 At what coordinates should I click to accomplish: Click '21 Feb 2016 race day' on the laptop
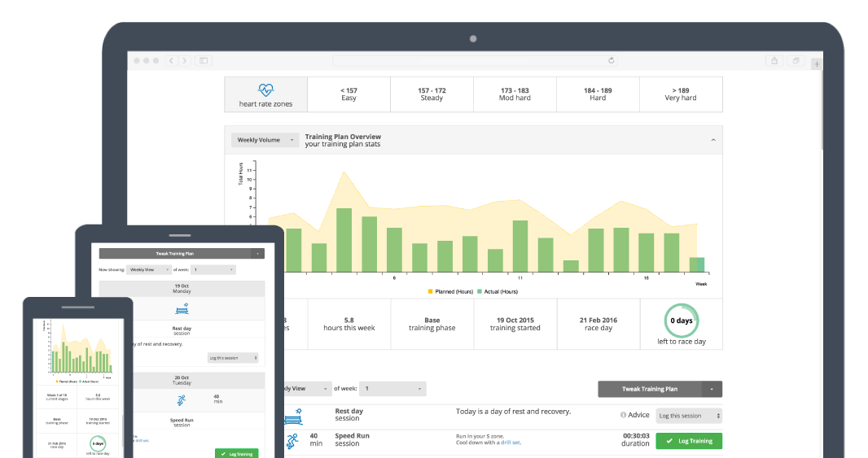pyautogui.click(x=598, y=324)
